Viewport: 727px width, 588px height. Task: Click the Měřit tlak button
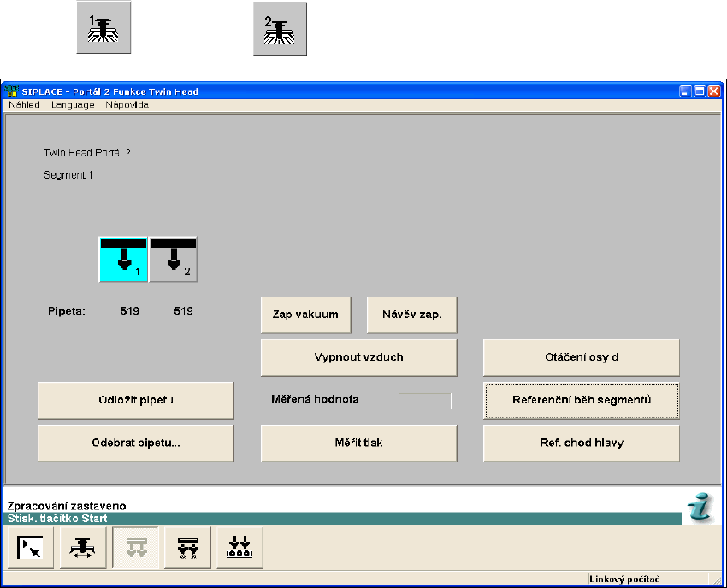(359, 443)
